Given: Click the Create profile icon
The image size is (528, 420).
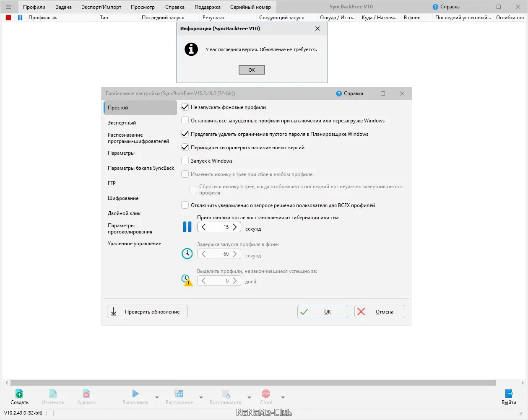Looking at the screenshot, I should [19, 394].
